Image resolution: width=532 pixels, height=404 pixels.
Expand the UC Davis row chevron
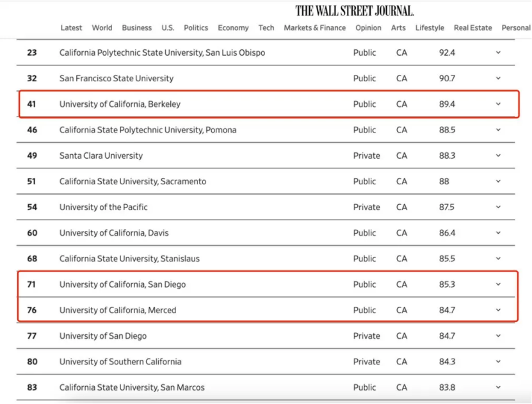pos(498,233)
